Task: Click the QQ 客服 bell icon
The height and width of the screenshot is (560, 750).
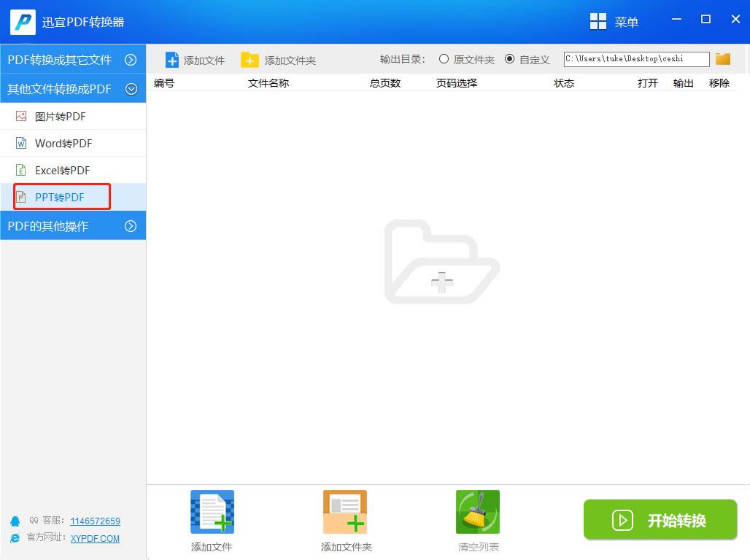Action: (x=15, y=521)
